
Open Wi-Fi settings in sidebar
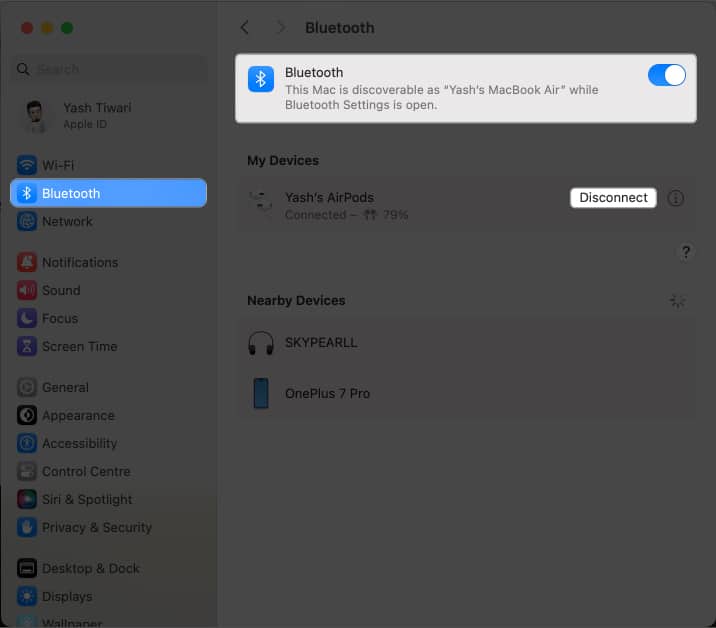(x=109, y=165)
